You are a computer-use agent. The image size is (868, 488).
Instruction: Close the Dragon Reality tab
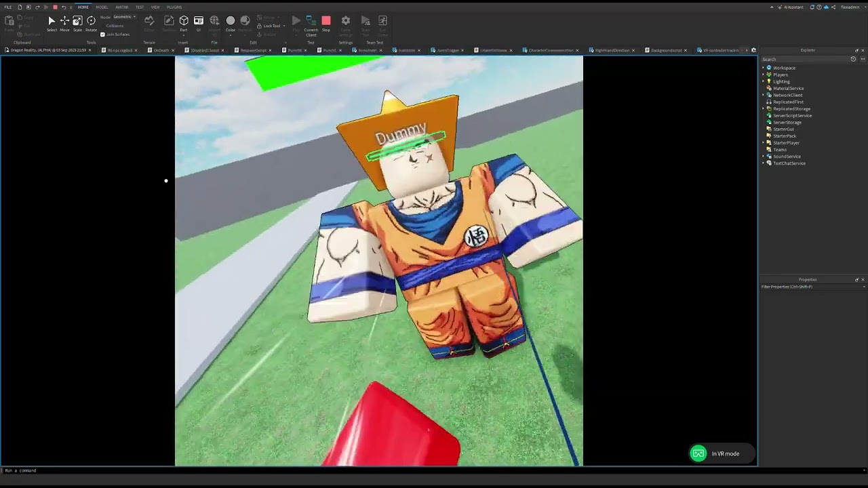click(x=90, y=50)
